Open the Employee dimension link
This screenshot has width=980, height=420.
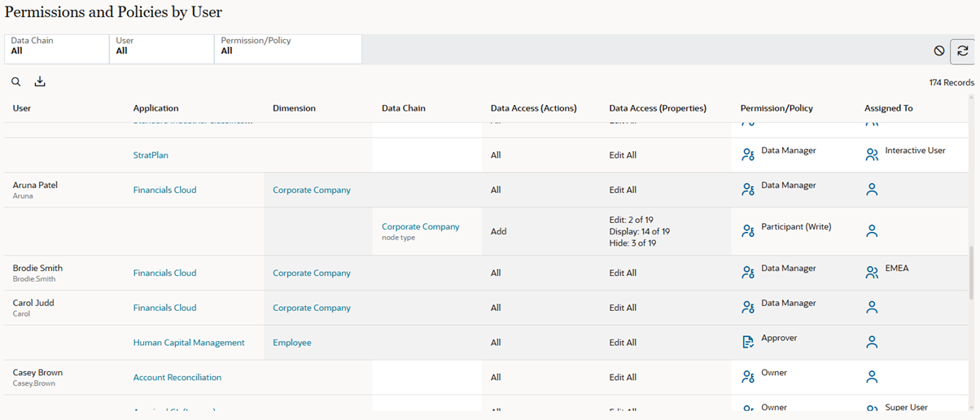pos(291,343)
